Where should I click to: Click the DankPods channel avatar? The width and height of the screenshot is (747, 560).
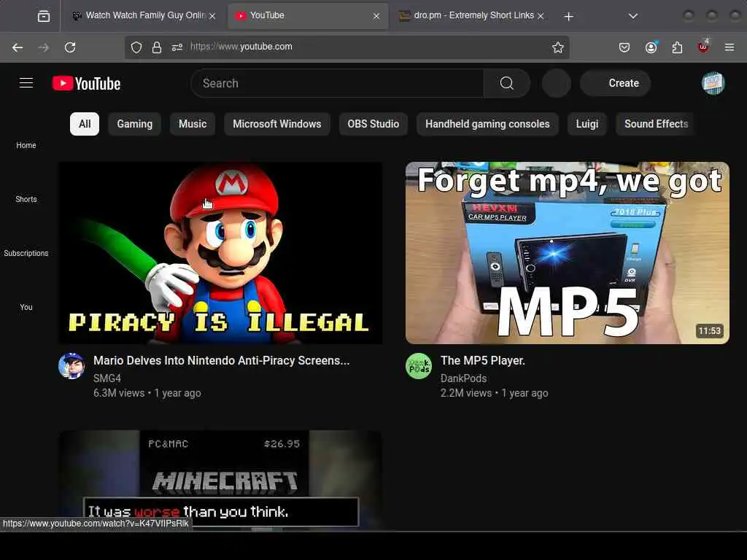pyautogui.click(x=419, y=366)
